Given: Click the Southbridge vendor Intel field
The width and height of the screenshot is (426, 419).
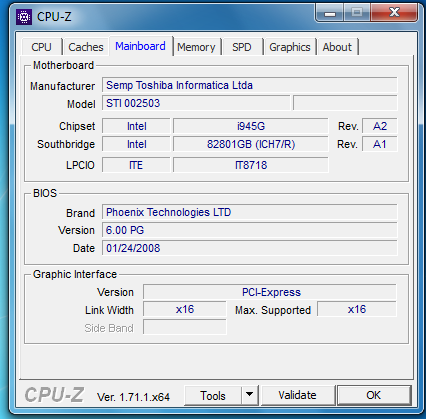Looking at the screenshot, I should [136, 144].
